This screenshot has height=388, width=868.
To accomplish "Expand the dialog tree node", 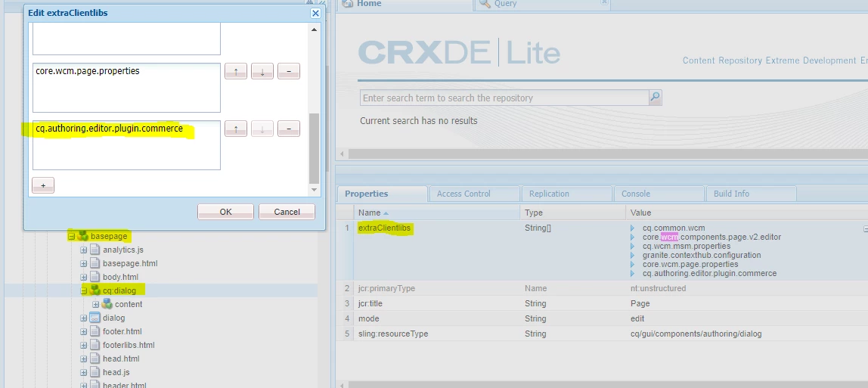I will tap(84, 318).
